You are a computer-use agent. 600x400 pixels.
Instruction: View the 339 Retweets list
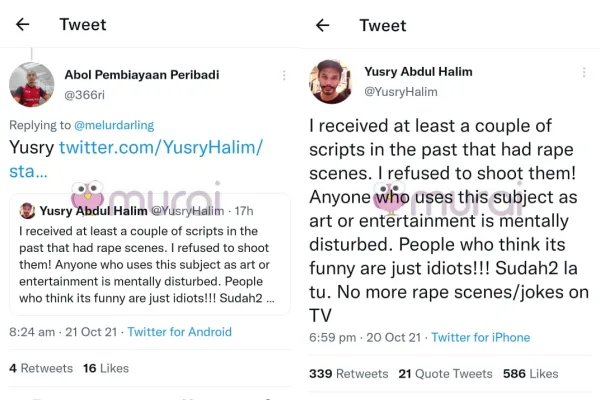coord(349,374)
